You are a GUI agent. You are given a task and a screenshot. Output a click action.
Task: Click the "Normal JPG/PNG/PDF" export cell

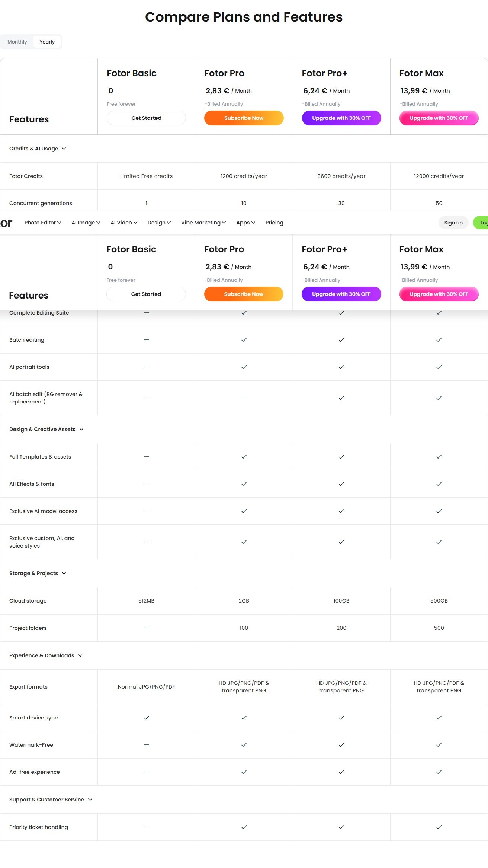[x=146, y=687]
